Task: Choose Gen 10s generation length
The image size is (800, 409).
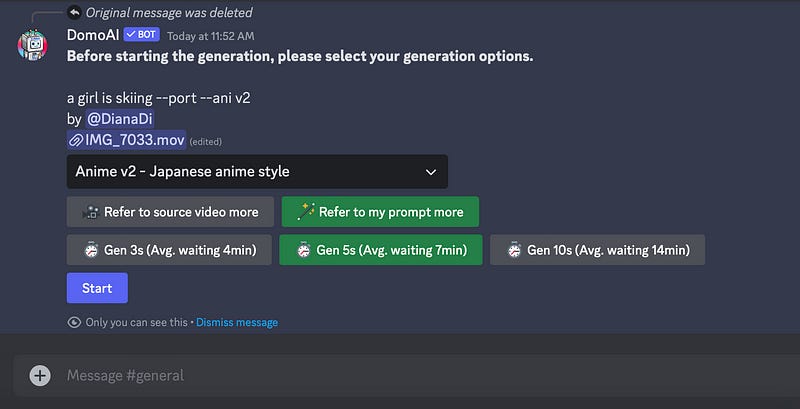Action: click(597, 250)
